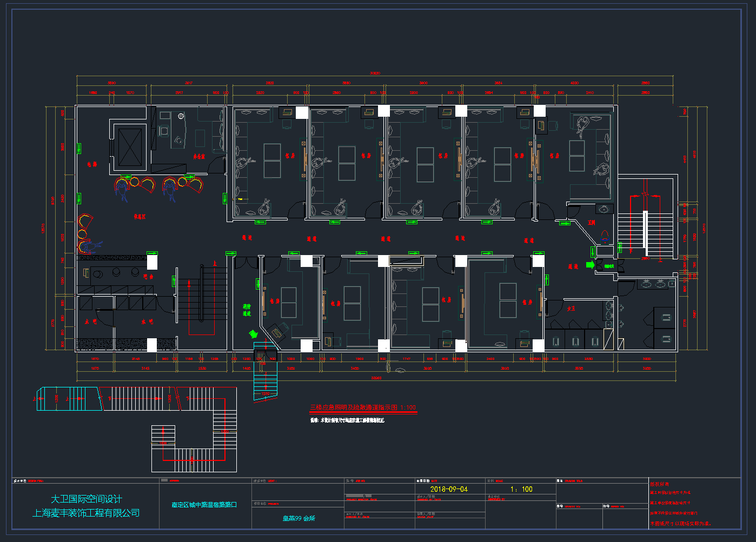The image size is (756, 542).
Task: Select the 1:100 scale value in title block
Action: (521, 489)
